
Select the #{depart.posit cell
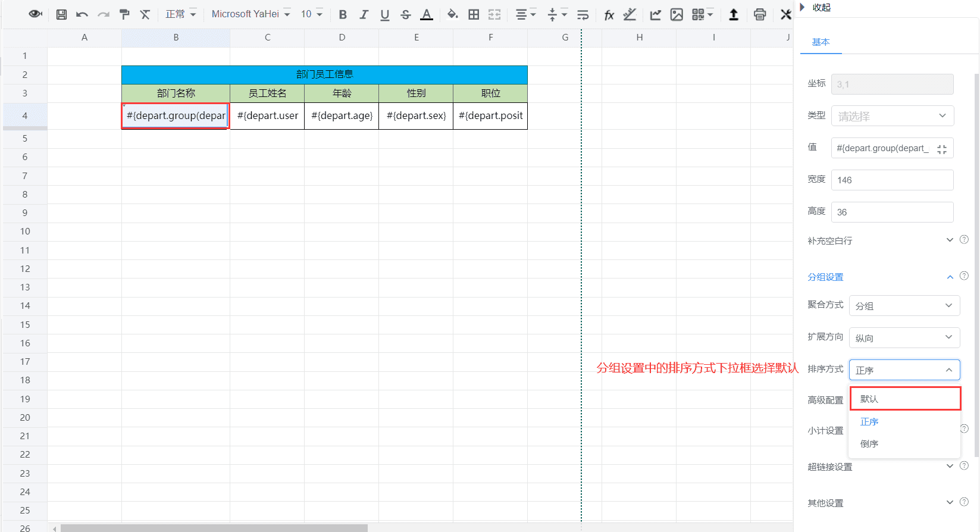pyautogui.click(x=490, y=115)
